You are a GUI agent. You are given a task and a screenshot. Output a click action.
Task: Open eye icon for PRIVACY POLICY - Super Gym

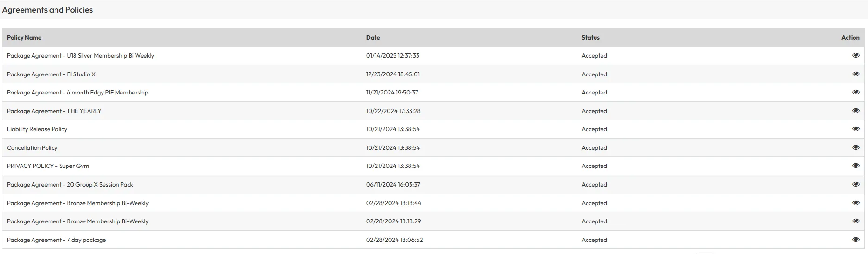click(855, 166)
